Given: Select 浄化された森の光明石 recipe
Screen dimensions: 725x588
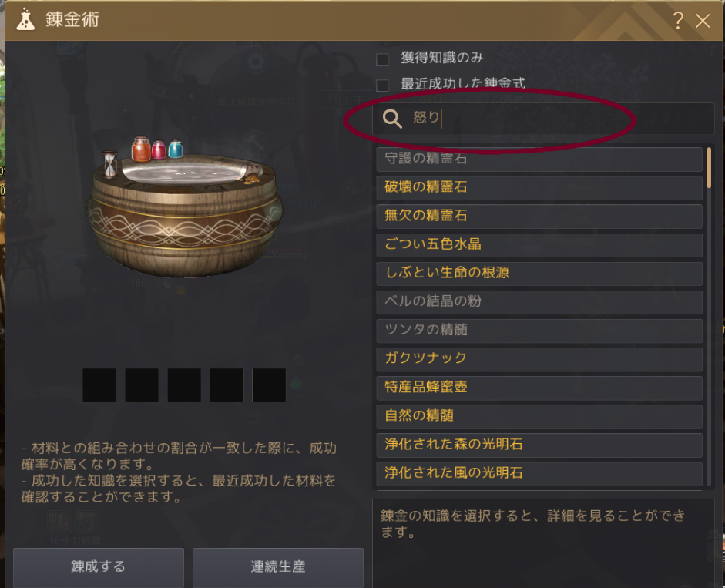Looking at the screenshot, I should (539, 445).
